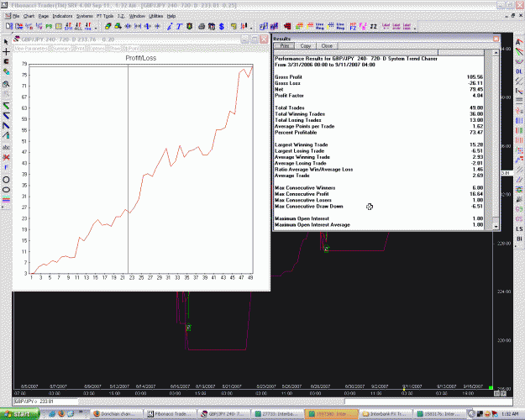Image resolution: width=525 pixels, height=420 pixels.
Task: Select the crosshair tool in left sidebar
Action: coord(6,51)
